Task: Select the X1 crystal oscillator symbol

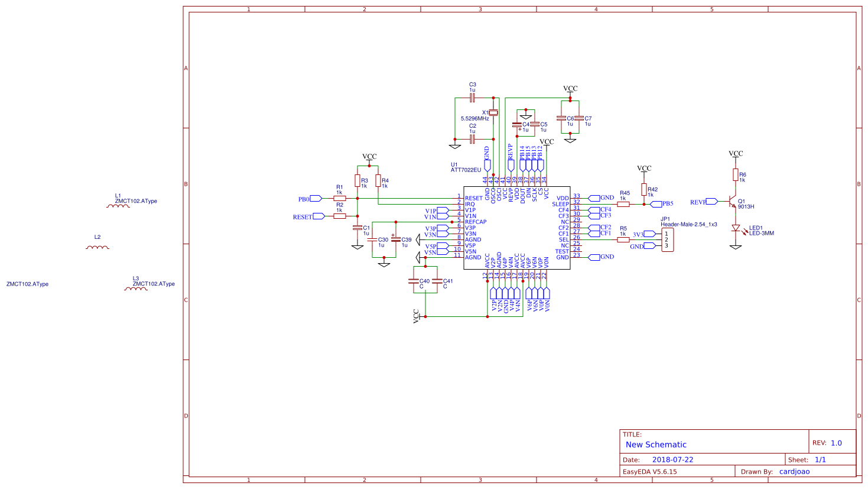Action: 493,112
